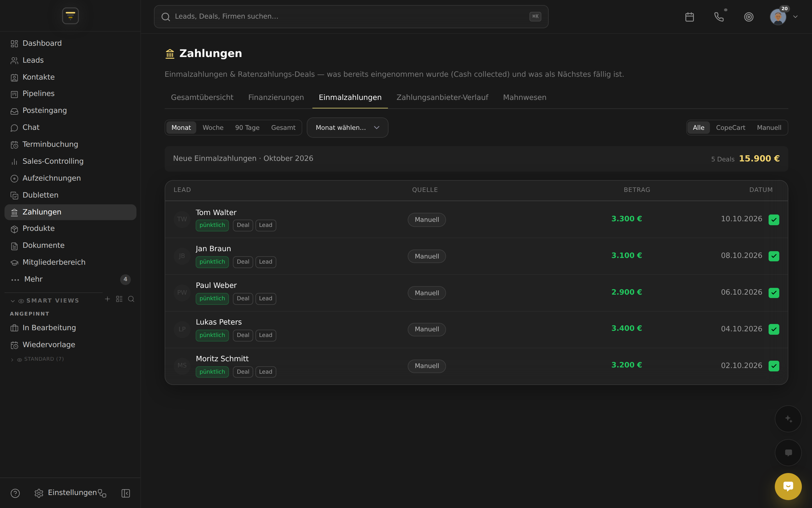Open the Mahnwesen tab

click(524, 97)
